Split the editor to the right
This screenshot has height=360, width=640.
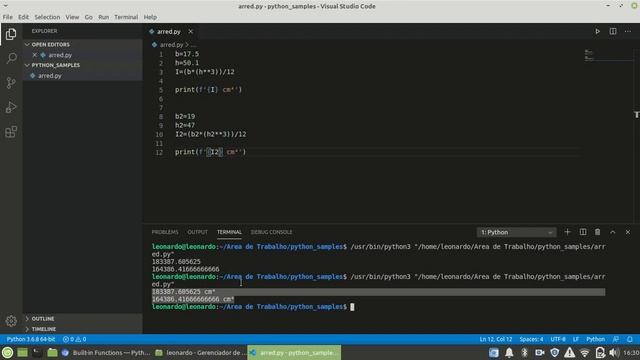click(613, 31)
